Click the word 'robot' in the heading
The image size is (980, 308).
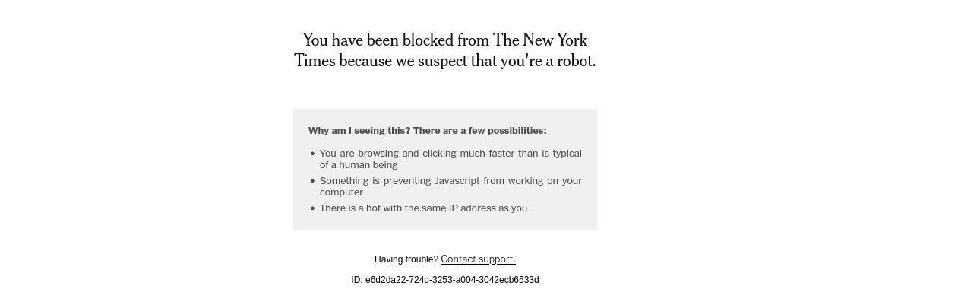575,61
